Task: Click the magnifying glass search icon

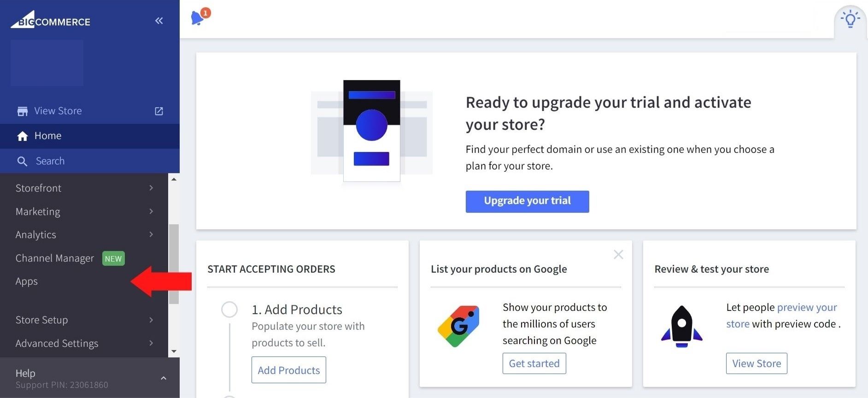Action: tap(22, 161)
